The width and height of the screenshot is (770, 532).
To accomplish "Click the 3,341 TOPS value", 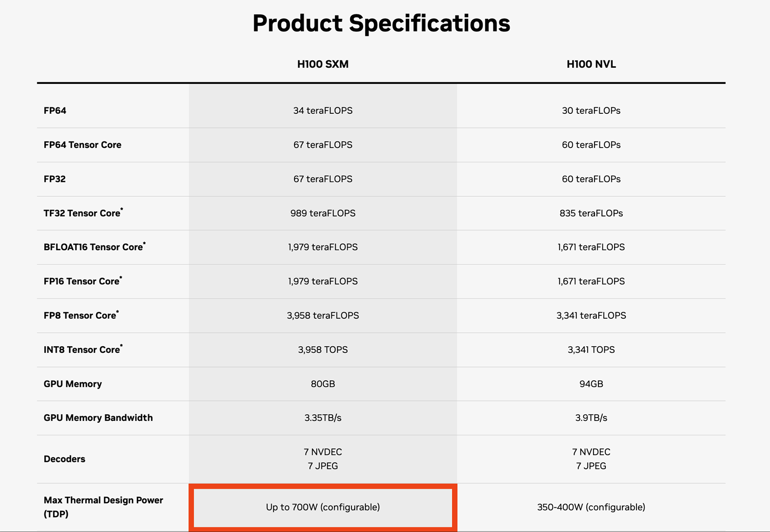I will coord(591,350).
